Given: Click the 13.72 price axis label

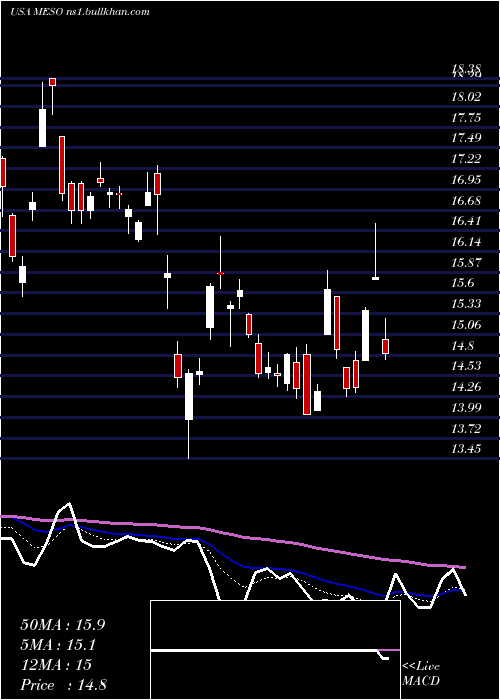Looking at the screenshot, I should tap(466, 429).
